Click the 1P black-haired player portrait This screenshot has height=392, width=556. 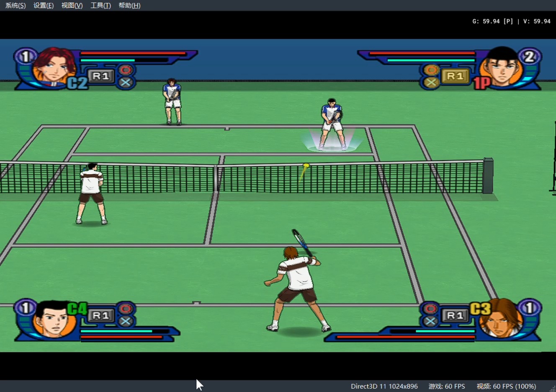tap(501, 67)
